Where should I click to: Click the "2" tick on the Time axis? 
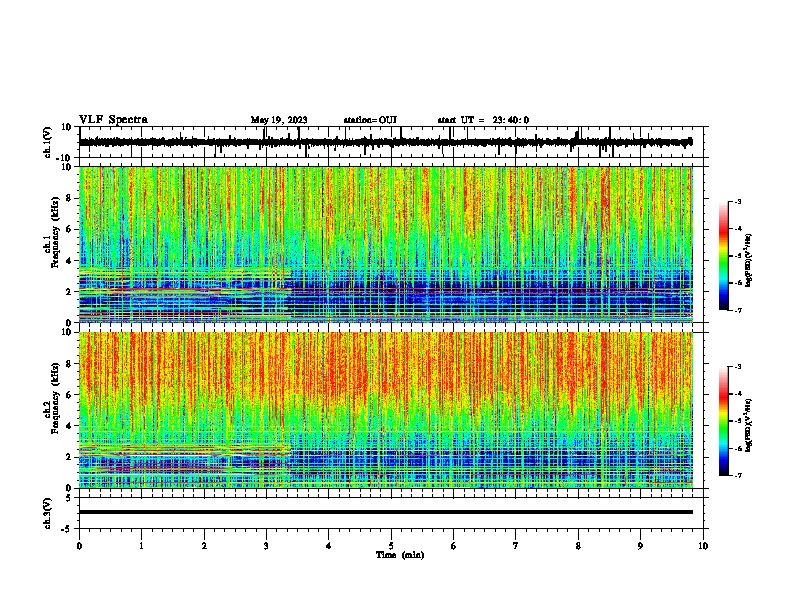click(204, 546)
